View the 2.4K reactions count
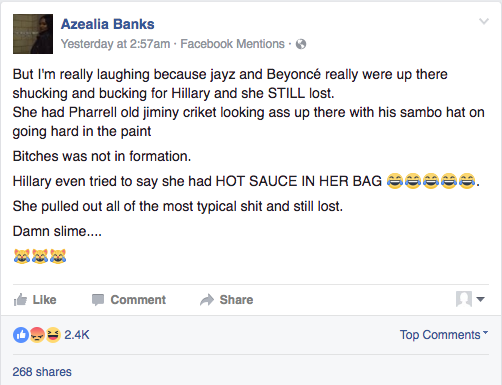This screenshot has width=502, height=385. click(77, 335)
